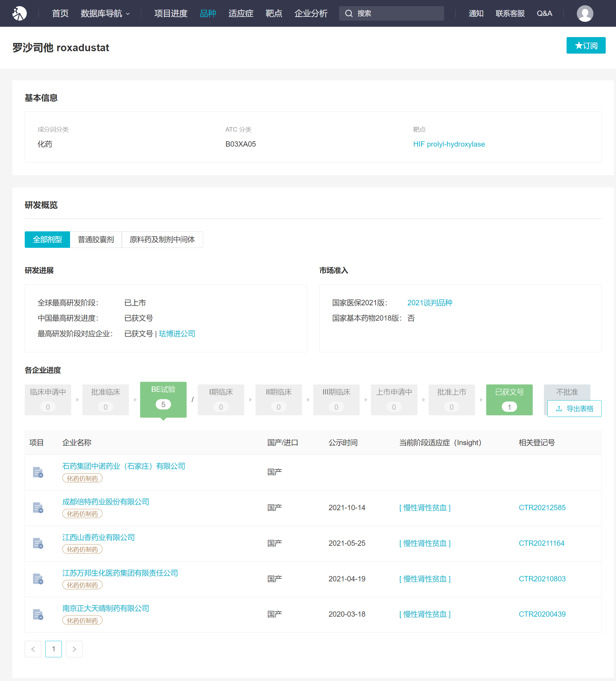
Task: Open the user avatar profile icon
Action: pyautogui.click(x=585, y=14)
